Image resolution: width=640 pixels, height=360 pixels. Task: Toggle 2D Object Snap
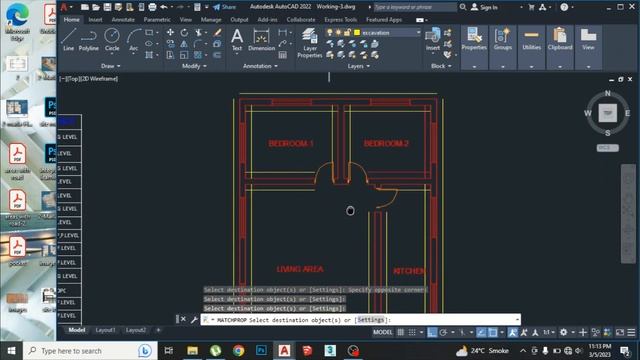(x=493, y=332)
